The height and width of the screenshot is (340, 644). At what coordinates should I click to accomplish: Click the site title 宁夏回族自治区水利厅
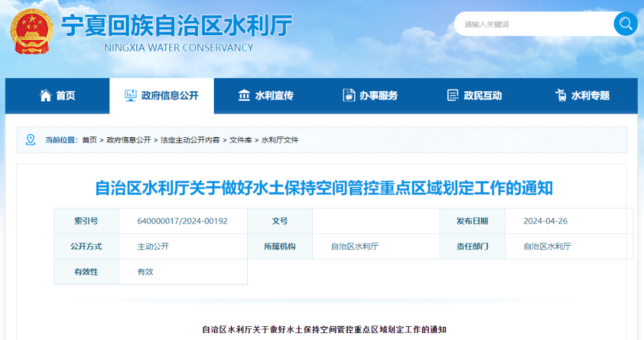(x=177, y=25)
